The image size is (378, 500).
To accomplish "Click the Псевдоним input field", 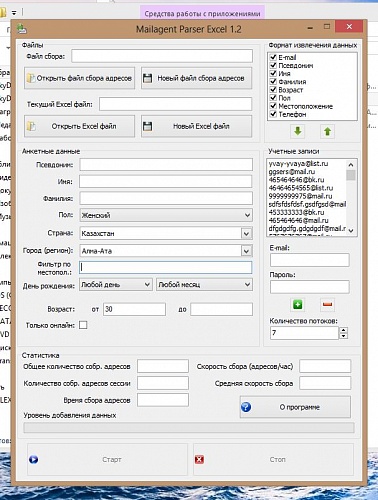I will (166, 165).
